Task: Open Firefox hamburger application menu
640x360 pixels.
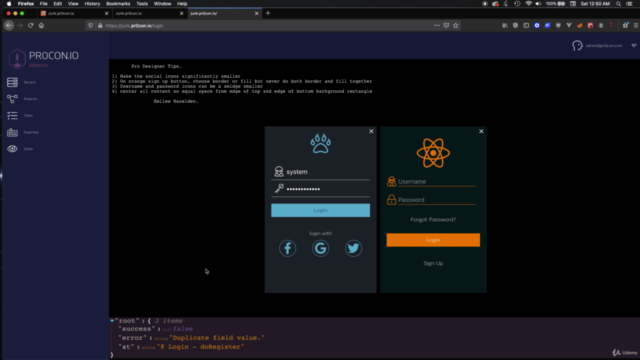Action: click(636, 25)
